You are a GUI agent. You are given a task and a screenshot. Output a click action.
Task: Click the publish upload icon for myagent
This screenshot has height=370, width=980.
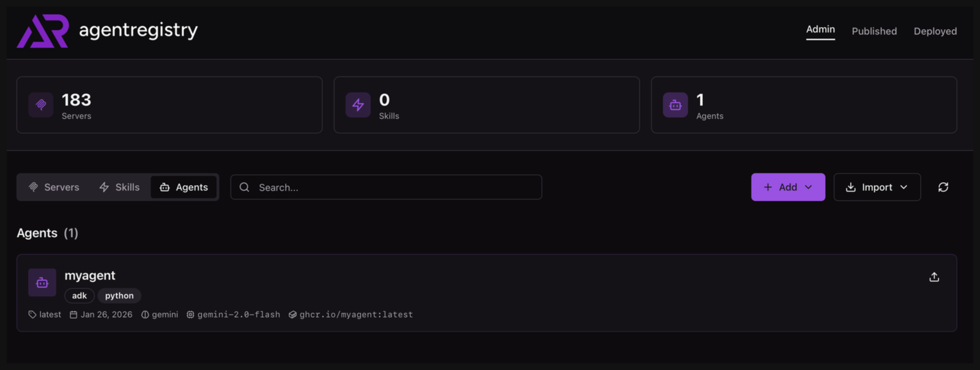934,277
